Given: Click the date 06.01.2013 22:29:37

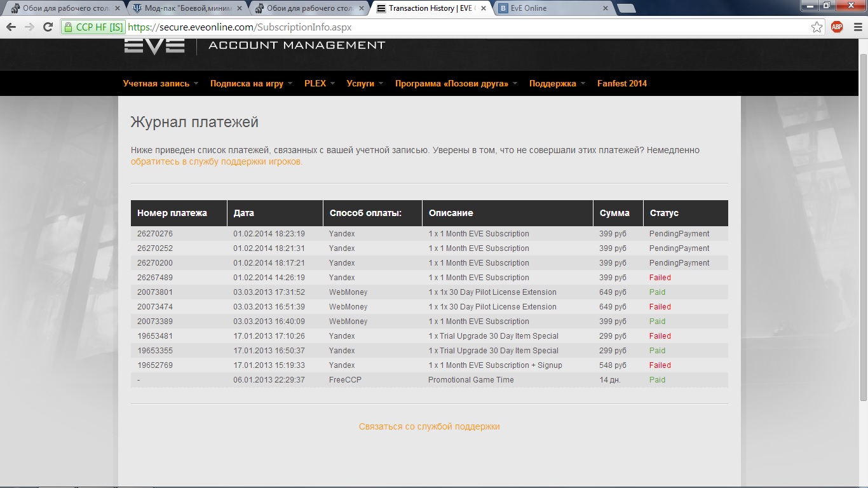Looking at the screenshot, I should pyautogui.click(x=269, y=380).
